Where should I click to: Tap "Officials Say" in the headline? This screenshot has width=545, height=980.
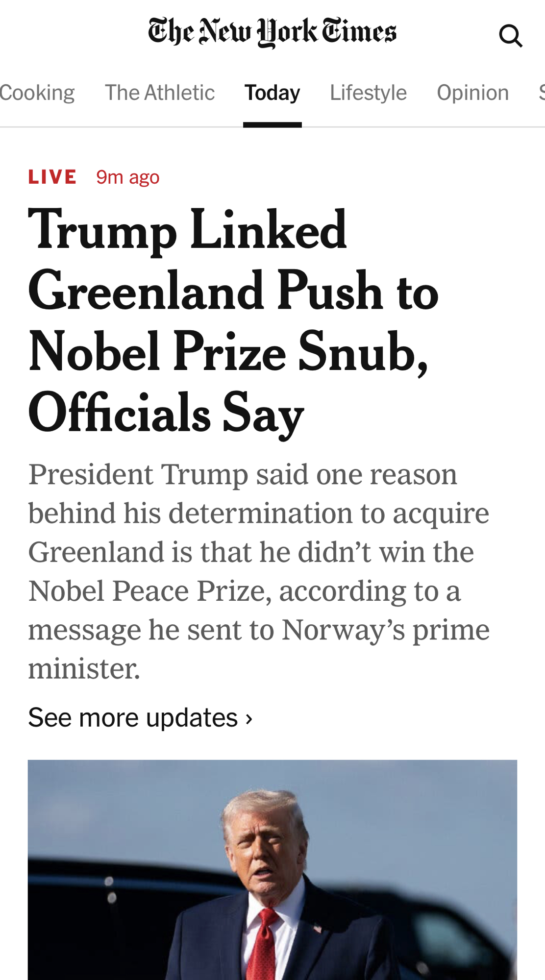[166, 413]
